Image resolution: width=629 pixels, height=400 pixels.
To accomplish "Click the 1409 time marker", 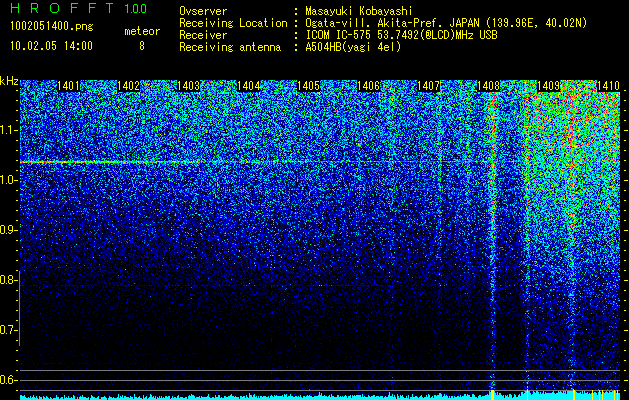I will 548,86.
